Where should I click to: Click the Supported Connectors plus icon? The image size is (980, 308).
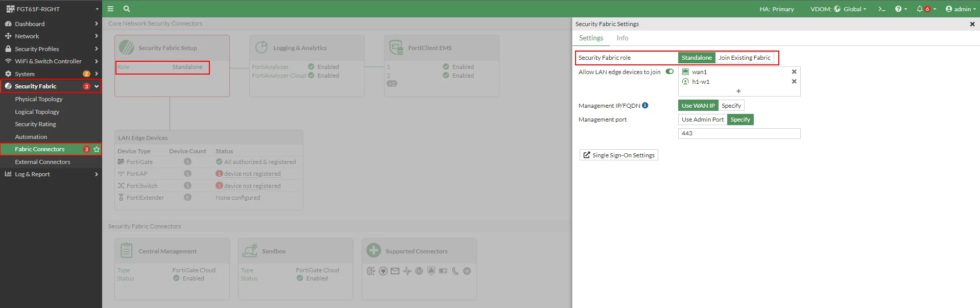[374, 250]
